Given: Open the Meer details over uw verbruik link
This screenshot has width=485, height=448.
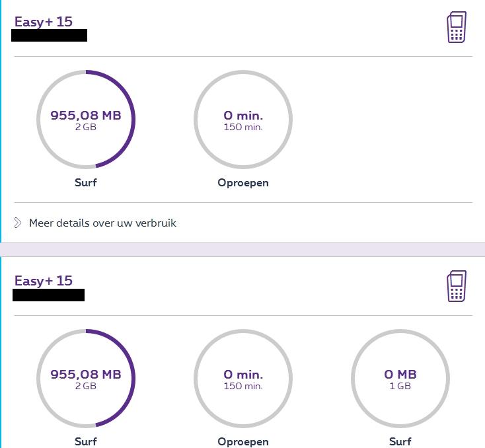Looking at the screenshot, I should click(102, 223).
